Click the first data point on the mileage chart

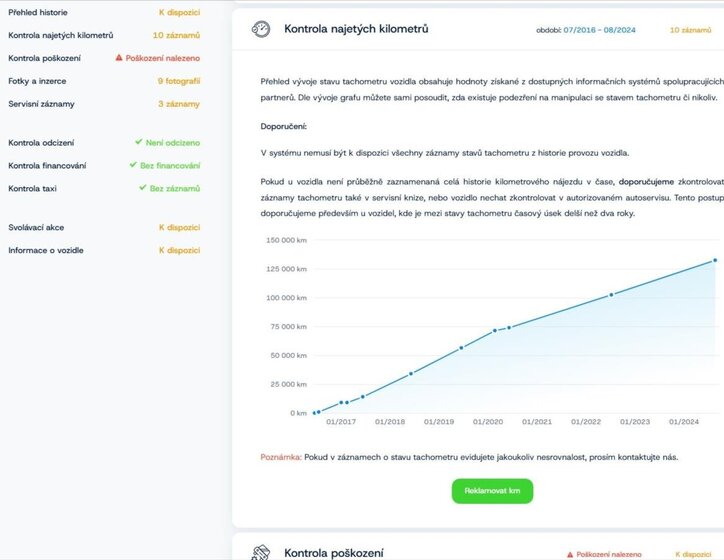pyautogui.click(x=314, y=412)
